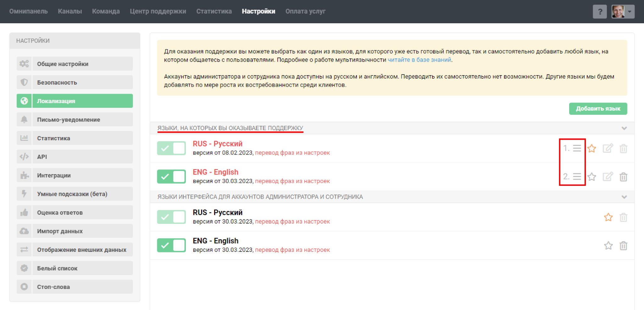Disable interface ENG English language switch

[171, 245]
